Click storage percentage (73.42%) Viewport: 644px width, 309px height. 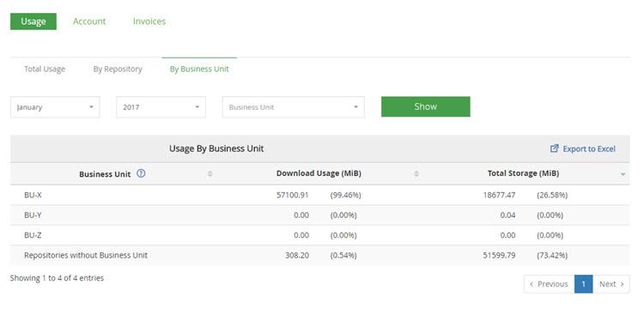[x=552, y=255]
